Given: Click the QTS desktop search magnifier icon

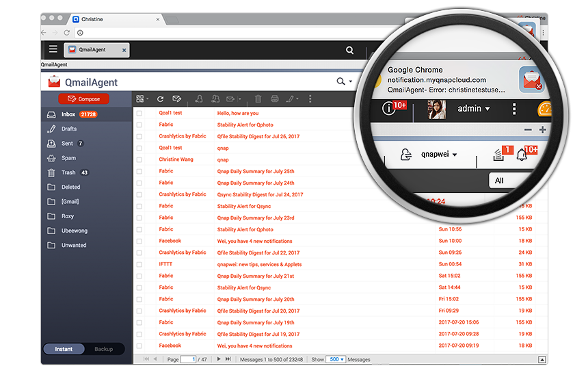Looking at the screenshot, I should pyautogui.click(x=349, y=50).
